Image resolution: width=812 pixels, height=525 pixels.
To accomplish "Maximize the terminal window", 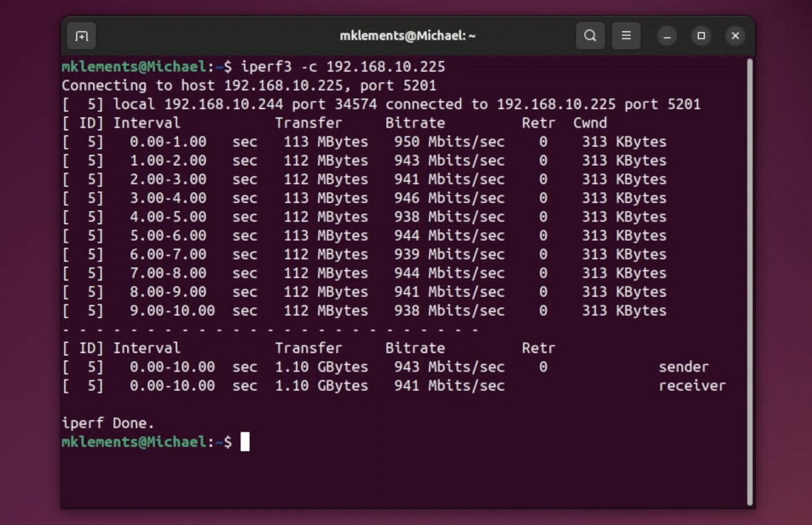I will click(x=701, y=36).
